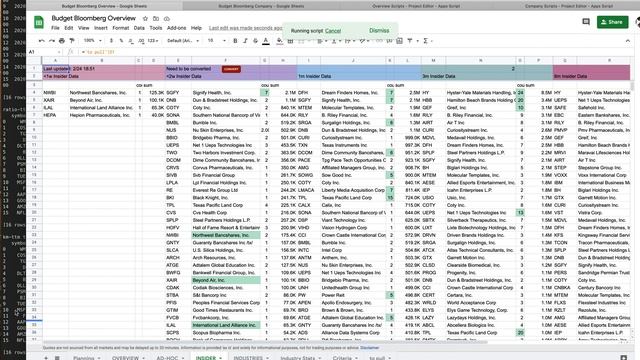Open the Help menu

coord(196,28)
